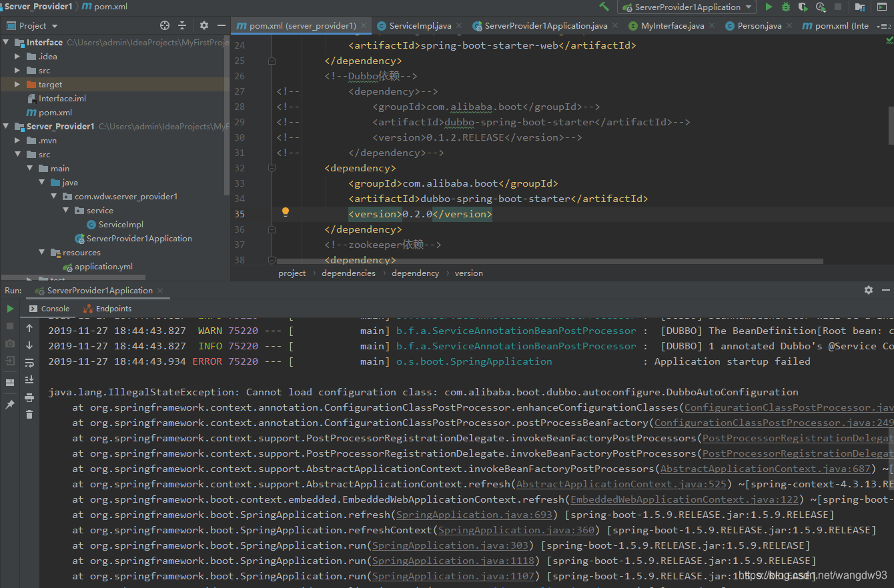Screen dimensions: 894x588
Task: Stop process in Run panel sidebar
Action: pyautogui.click(x=10, y=326)
